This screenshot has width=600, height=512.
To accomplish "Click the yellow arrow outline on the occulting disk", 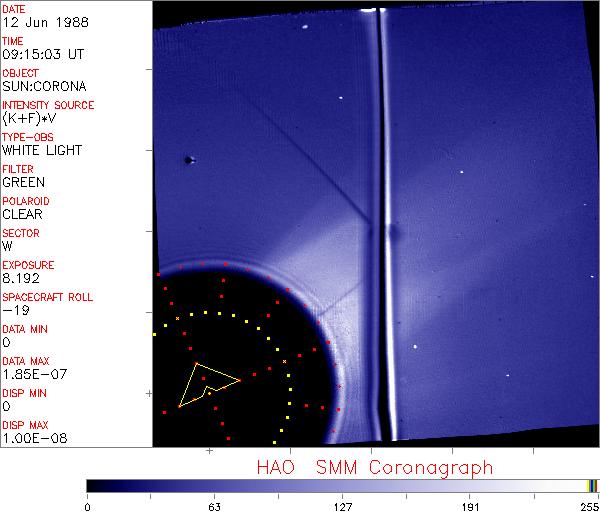I will 209,385.
